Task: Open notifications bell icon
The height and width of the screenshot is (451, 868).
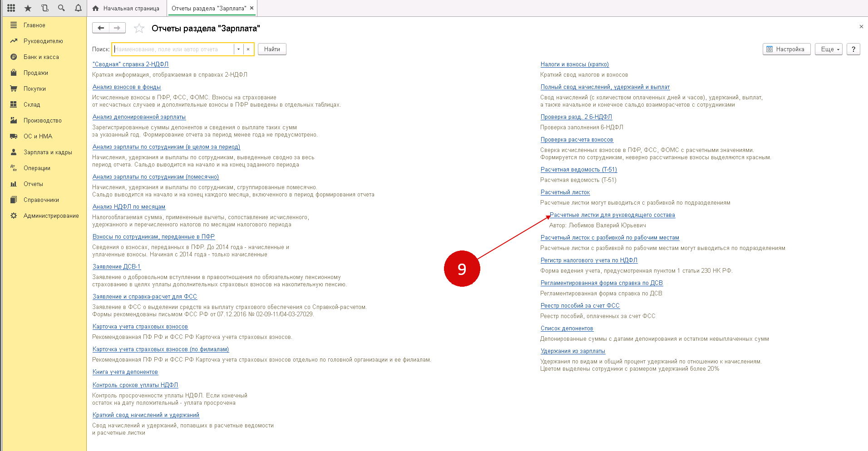Action: pyautogui.click(x=78, y=8)
